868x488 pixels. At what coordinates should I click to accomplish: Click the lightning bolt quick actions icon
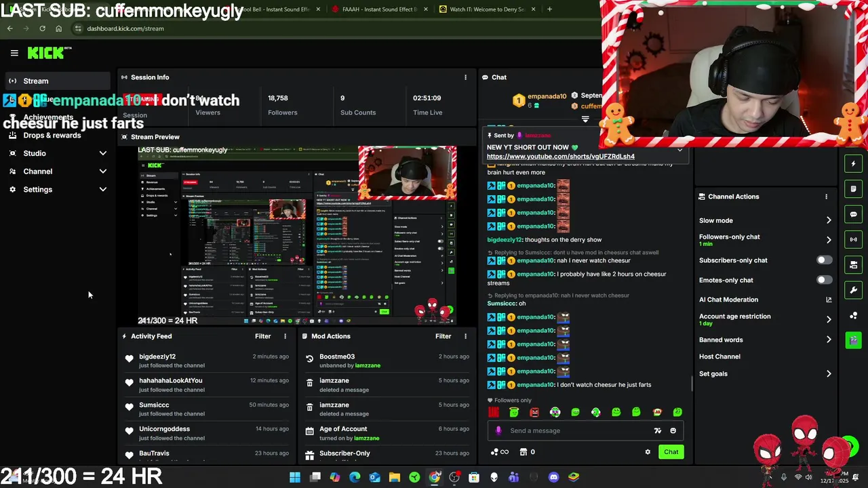click(853, 163)
